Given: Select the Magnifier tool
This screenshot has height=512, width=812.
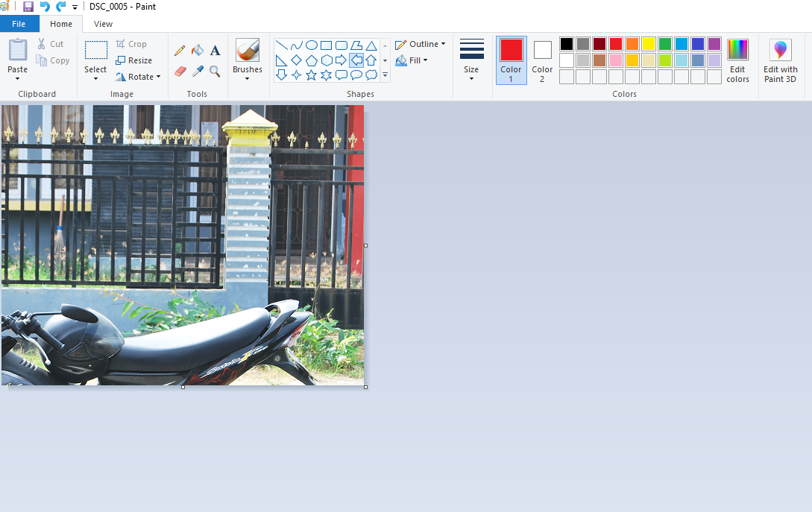Looking at the screenshot, I should point(215,72).
